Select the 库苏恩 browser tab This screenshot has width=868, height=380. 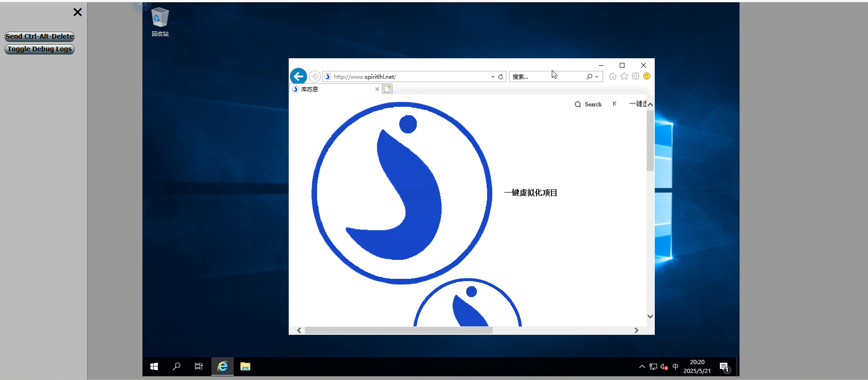point(335,89)
